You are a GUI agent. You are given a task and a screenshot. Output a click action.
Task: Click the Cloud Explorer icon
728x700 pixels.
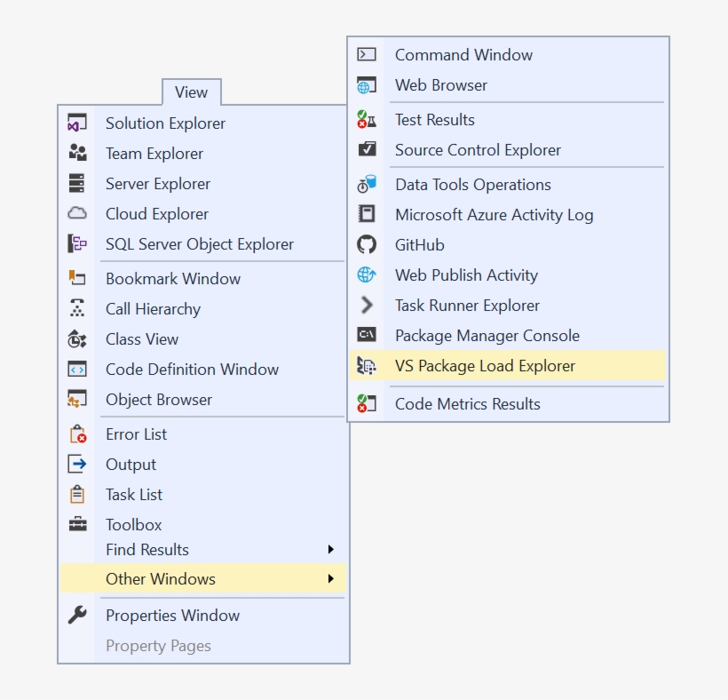click(78, 213)
